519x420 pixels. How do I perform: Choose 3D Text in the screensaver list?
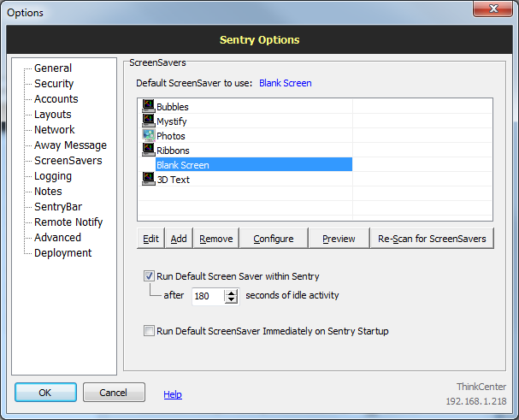(173, 180)
